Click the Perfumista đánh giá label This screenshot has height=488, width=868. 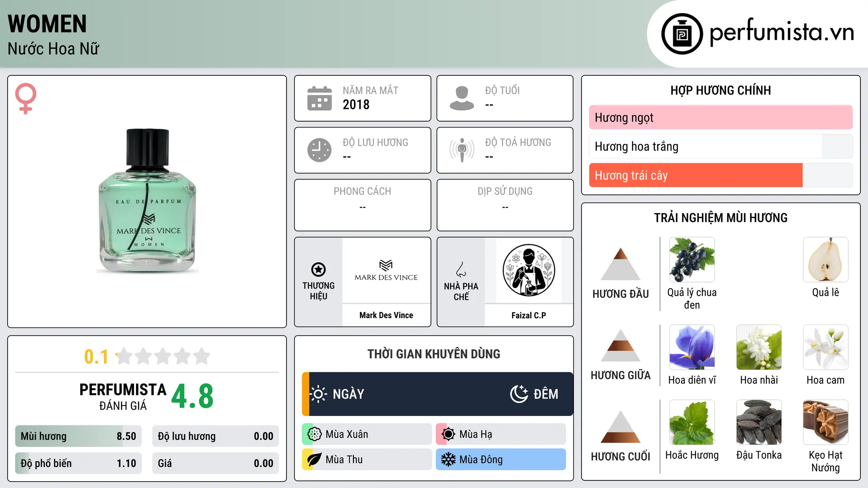(123, 396)
